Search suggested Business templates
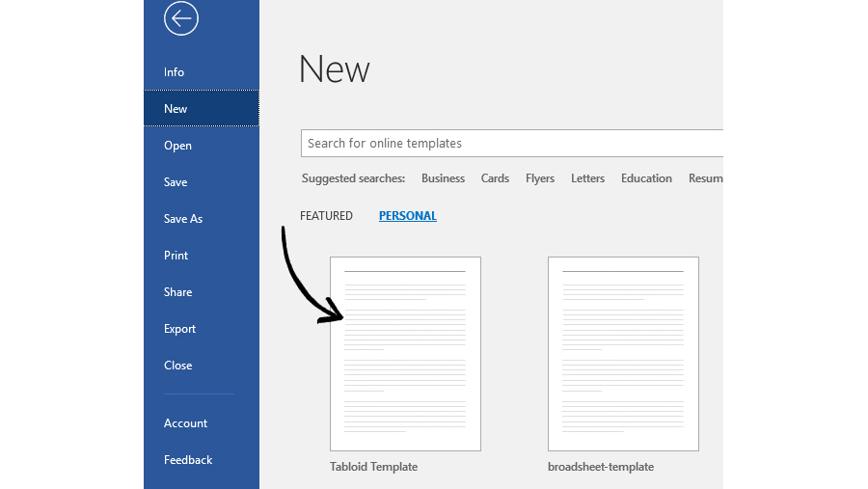Screen dimensions: 868x489 point(443,178)
